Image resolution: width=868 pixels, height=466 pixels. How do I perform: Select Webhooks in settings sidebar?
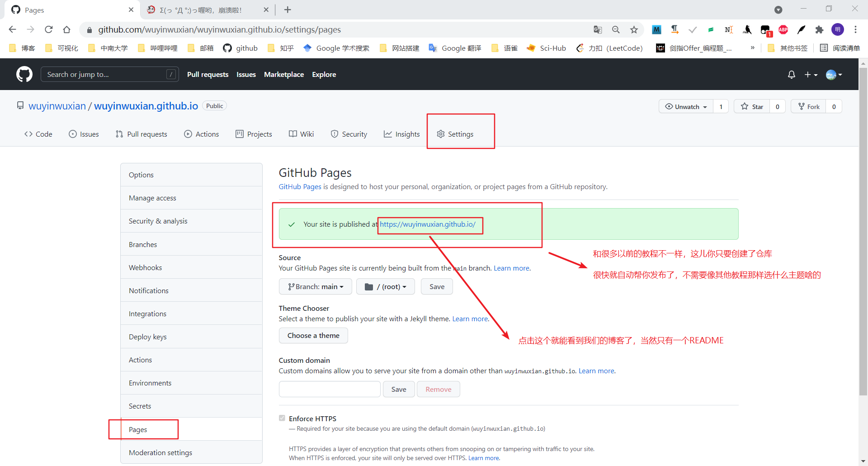pos(191,267)
